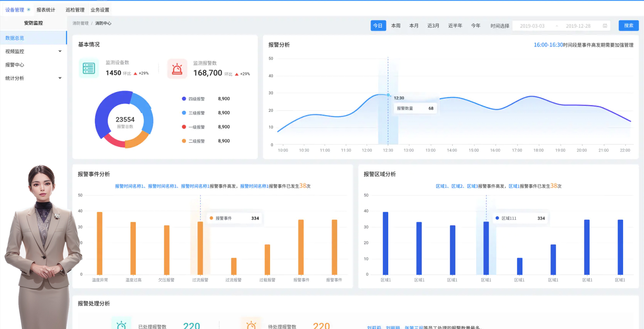Click the 消防中心 breadcrumb
Screen dimensions: 644x329
[103, 23]
